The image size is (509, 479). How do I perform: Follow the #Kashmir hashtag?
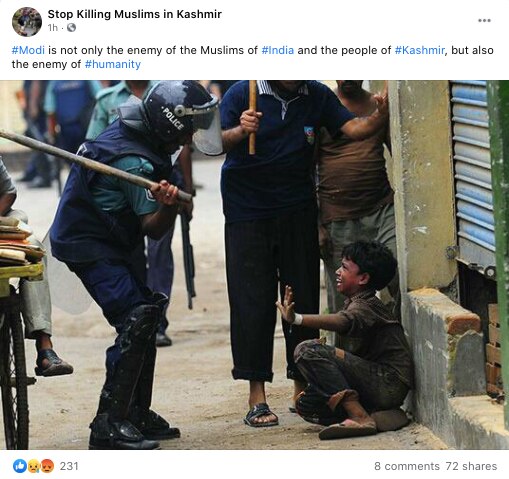420,50
